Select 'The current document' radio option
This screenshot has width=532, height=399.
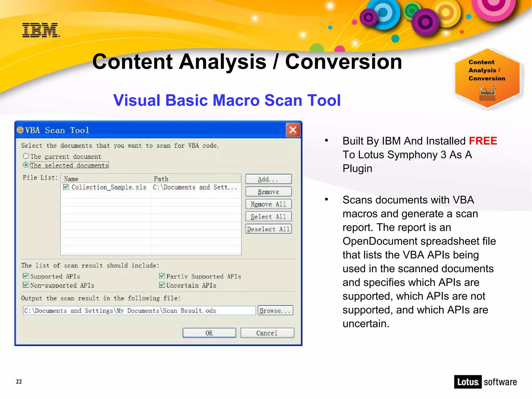[26, 156]
